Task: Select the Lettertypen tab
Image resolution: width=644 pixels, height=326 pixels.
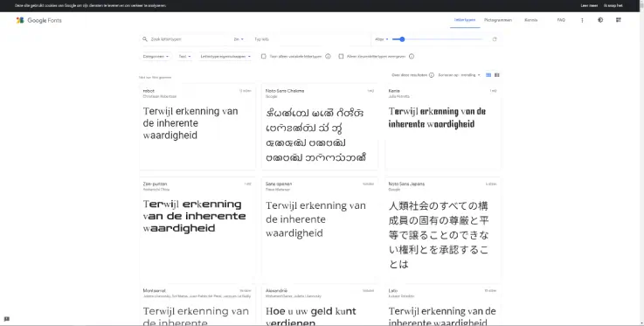Action: pos(465,20)
